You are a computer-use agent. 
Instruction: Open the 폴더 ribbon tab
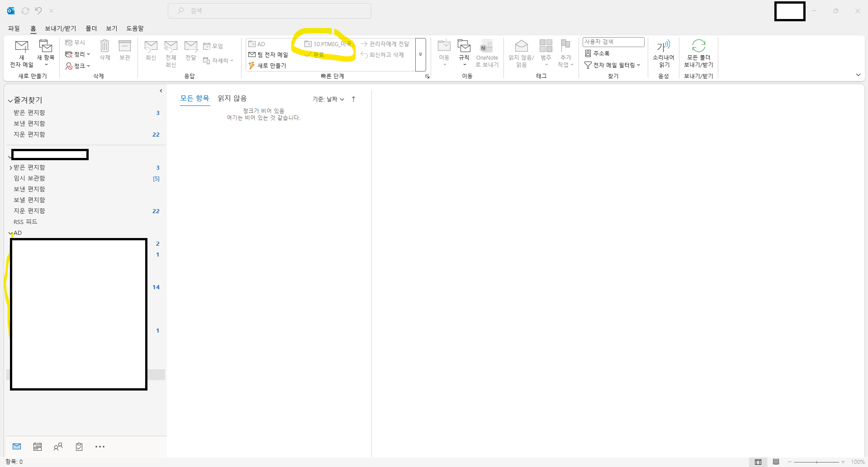click(91, 29)
